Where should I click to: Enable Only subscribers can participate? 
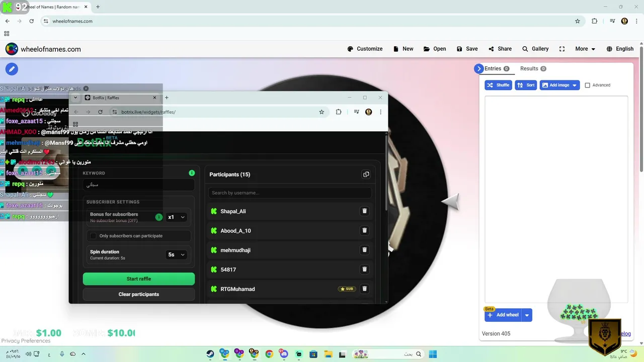tap(93, 236)
